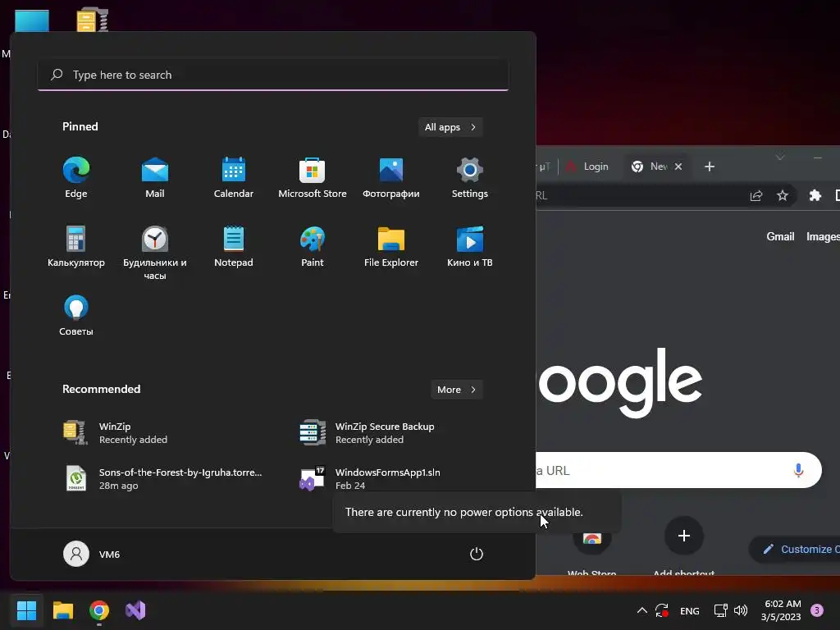Viewport: 840px width, 630px height.
Task: Click the Windows Start button
Action: coord(26,610)
